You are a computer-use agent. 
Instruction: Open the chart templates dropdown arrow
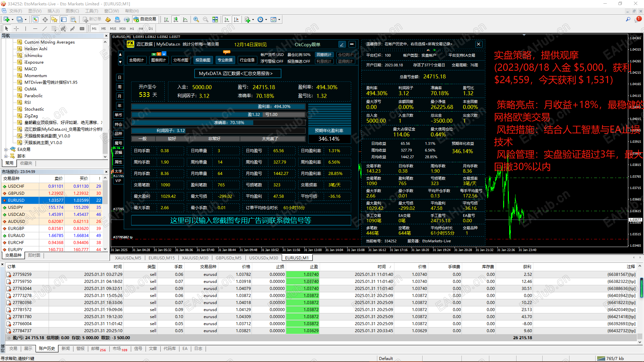(x=279, y=19)
